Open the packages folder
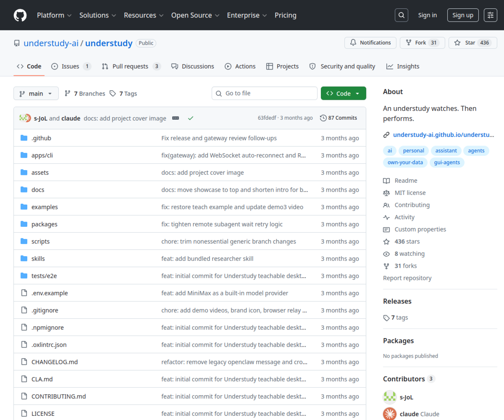504x420 pixels. (44, 224)
